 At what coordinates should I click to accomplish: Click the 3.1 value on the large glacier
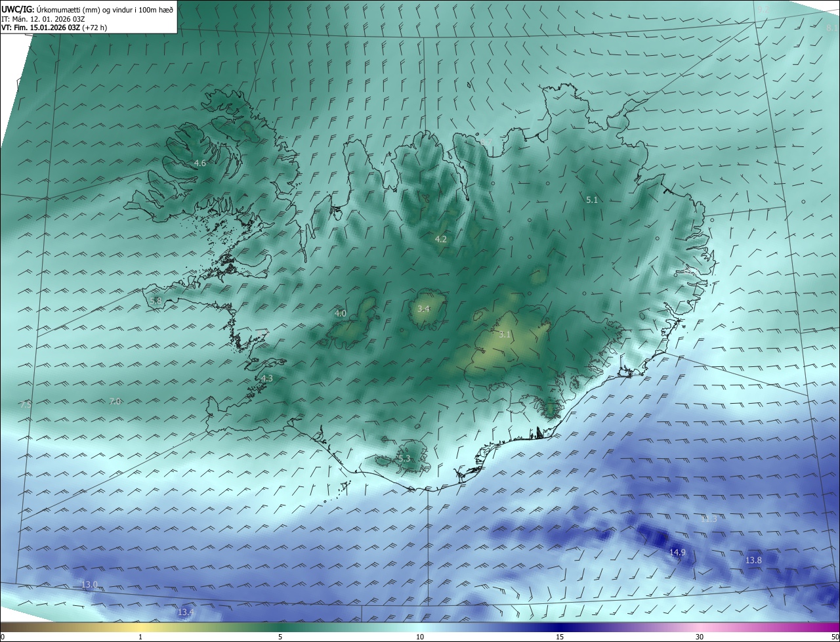504,335
